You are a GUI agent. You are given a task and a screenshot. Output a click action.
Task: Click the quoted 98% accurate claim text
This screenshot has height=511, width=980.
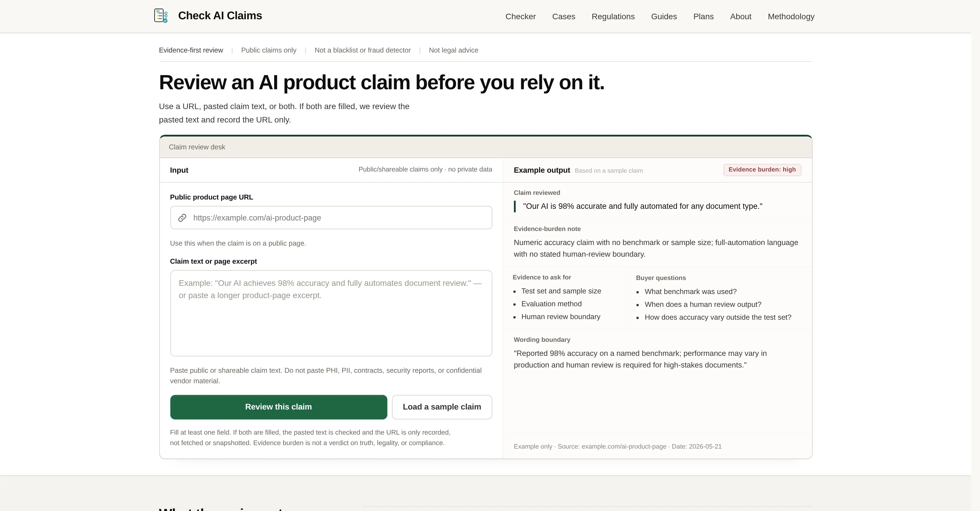click(643, 206)
